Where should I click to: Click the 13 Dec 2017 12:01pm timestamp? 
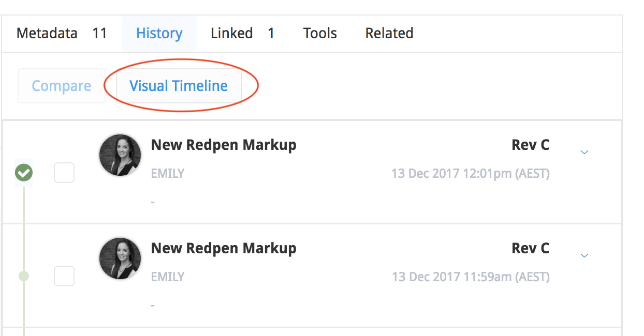pyautogui.click(x=470, y=174)
